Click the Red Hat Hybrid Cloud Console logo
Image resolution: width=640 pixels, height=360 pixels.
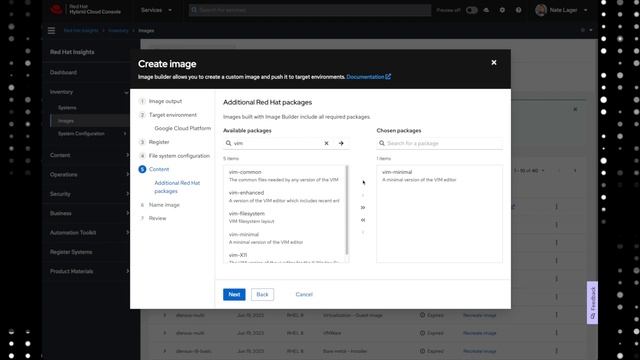[86, 10]
